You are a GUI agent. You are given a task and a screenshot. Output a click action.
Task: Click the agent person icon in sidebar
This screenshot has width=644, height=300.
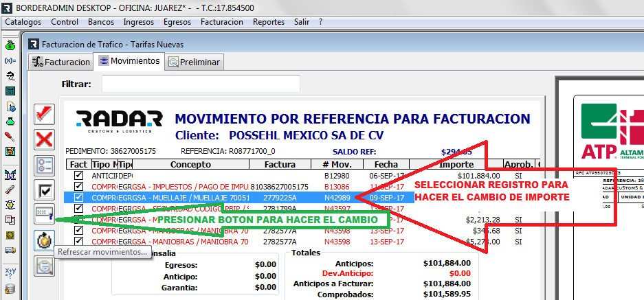[10, 76]
